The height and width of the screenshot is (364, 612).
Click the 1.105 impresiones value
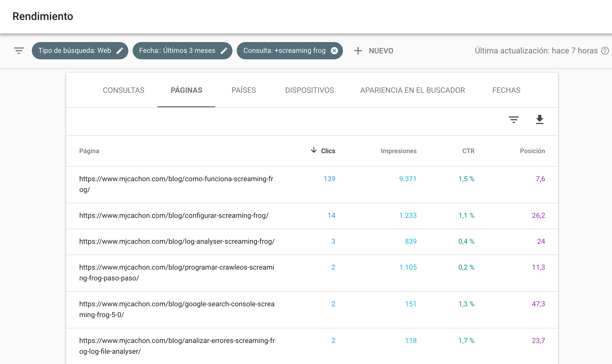(x=408, y=267)
